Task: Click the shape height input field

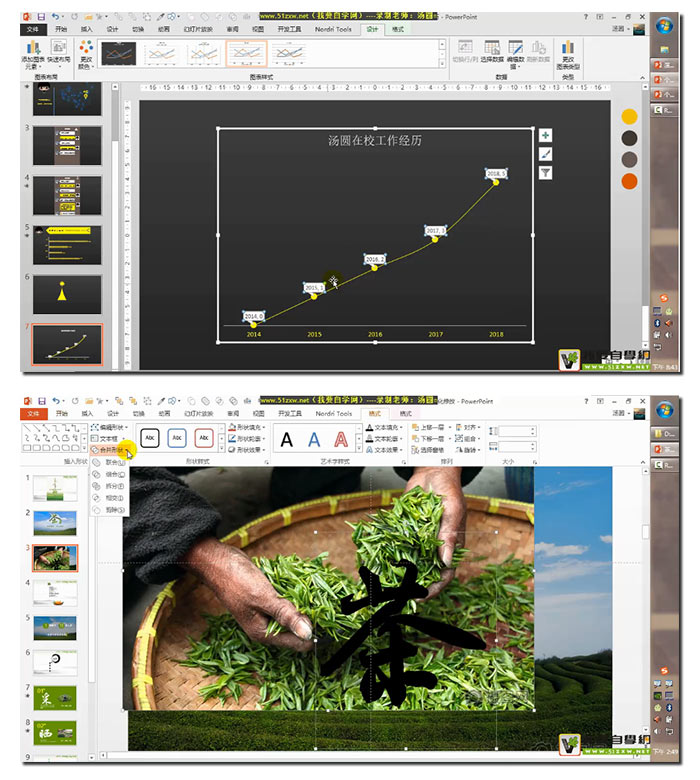Action: click(515, 431)
